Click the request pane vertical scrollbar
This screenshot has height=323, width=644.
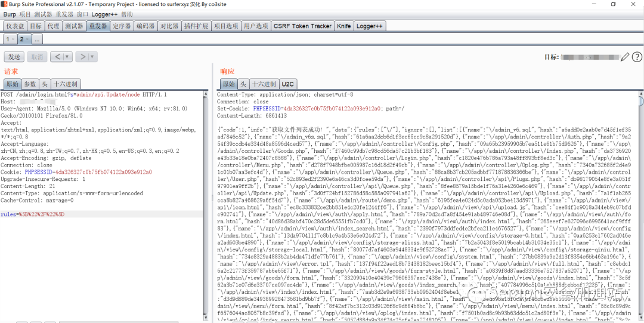tap(206, 206)
